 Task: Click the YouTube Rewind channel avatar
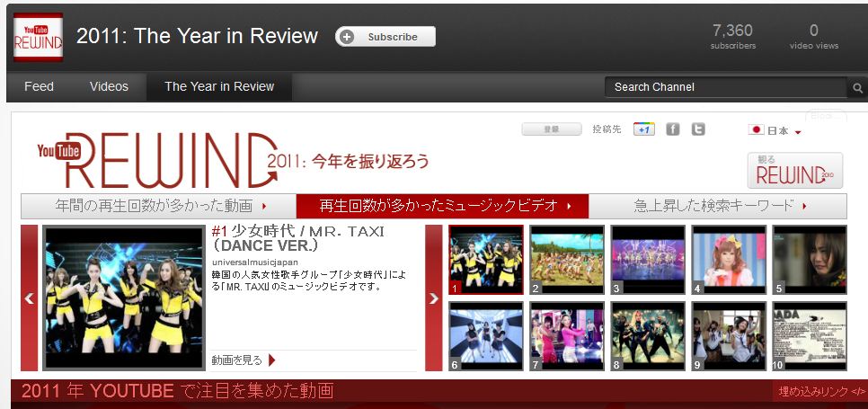point(38,37)
